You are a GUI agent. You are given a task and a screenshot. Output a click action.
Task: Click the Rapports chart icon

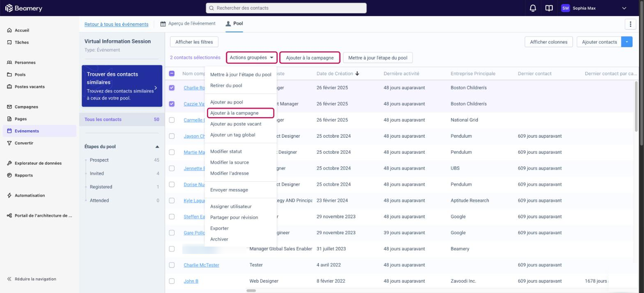[9, 175]
